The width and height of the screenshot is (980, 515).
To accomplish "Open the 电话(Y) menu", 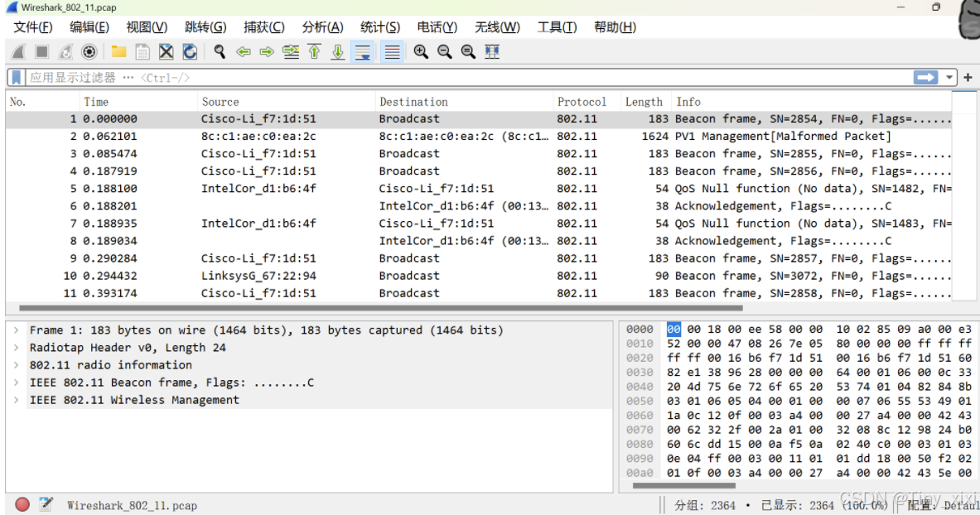I will (x=437, y=27).
